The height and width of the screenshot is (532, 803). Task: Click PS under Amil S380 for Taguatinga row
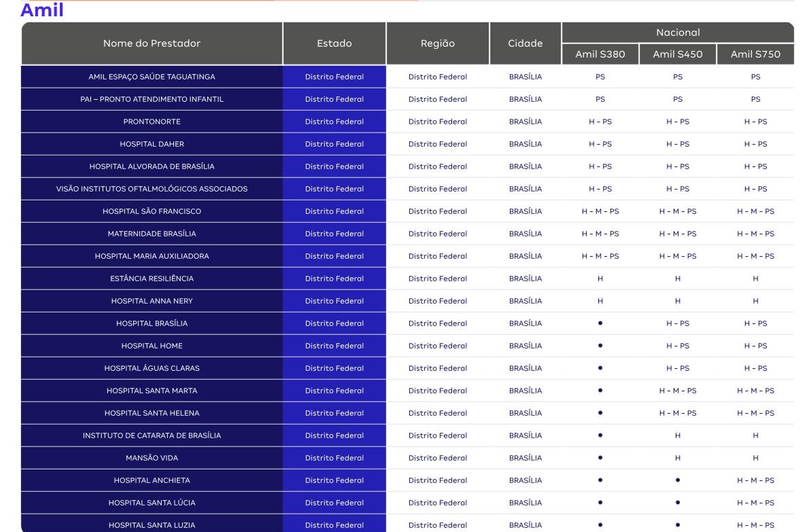600,77
